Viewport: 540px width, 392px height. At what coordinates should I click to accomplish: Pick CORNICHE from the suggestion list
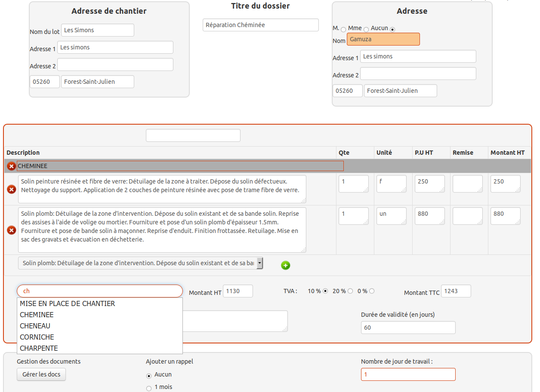(x=37, y=337)
